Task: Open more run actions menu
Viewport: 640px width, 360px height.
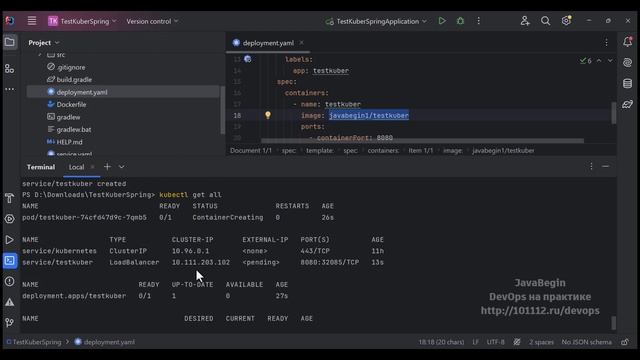Action: [478, 21]
